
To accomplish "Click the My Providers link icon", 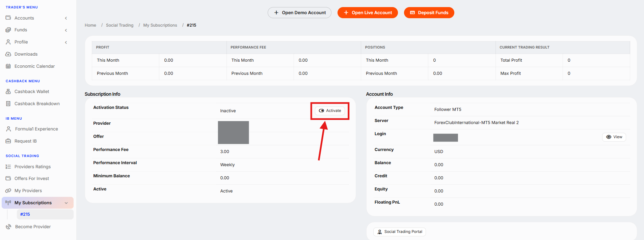I will click(8, 190).
